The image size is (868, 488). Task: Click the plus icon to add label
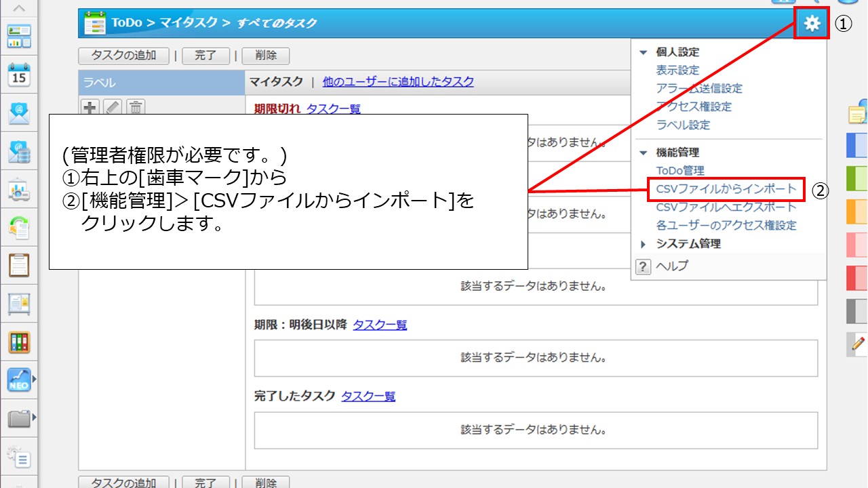90,107
